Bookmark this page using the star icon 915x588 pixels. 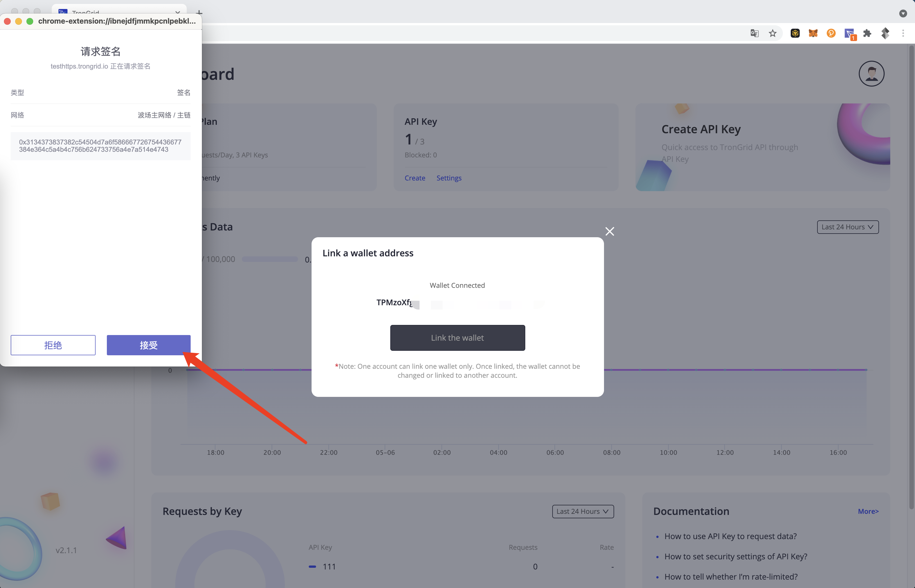(772, 33)
